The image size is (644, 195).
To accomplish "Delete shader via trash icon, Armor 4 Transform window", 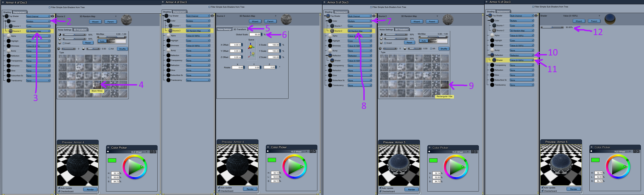I will coord(212,16).
